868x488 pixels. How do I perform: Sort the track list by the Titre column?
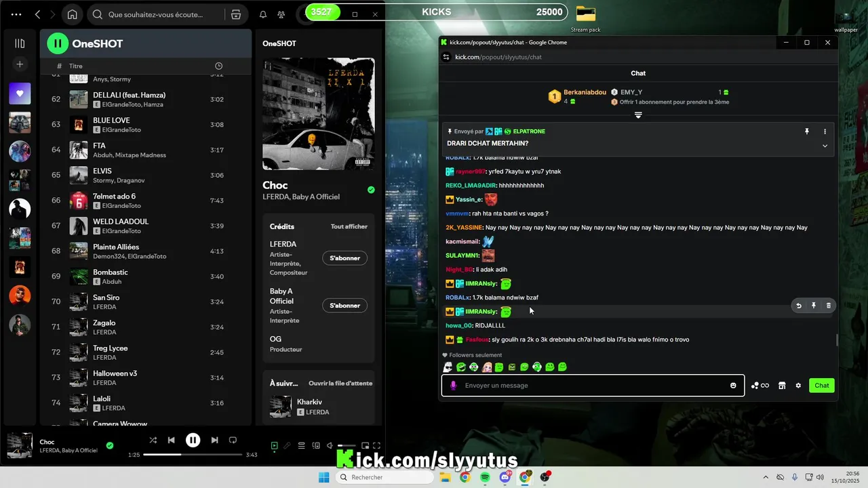76,66
